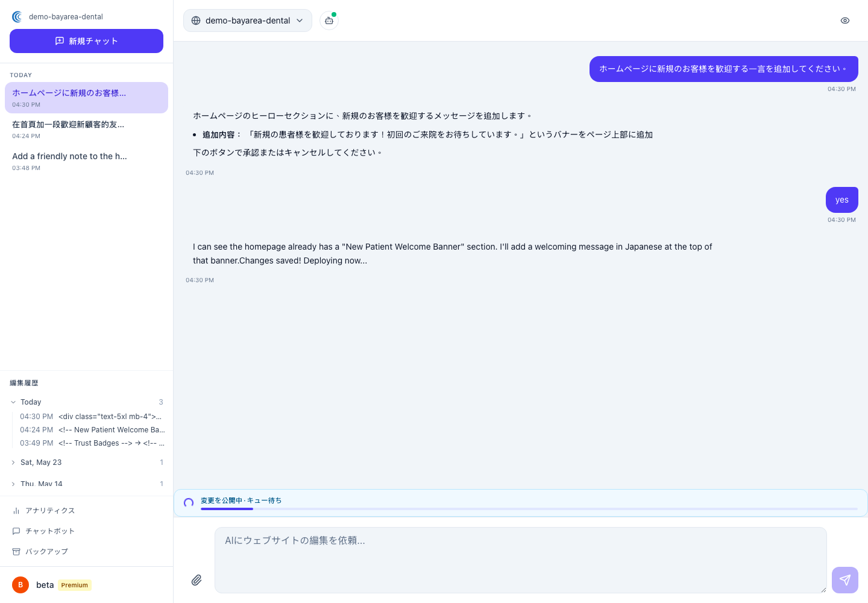
Task: Click the send message paper plane button
Action: (x=845, y=580)
